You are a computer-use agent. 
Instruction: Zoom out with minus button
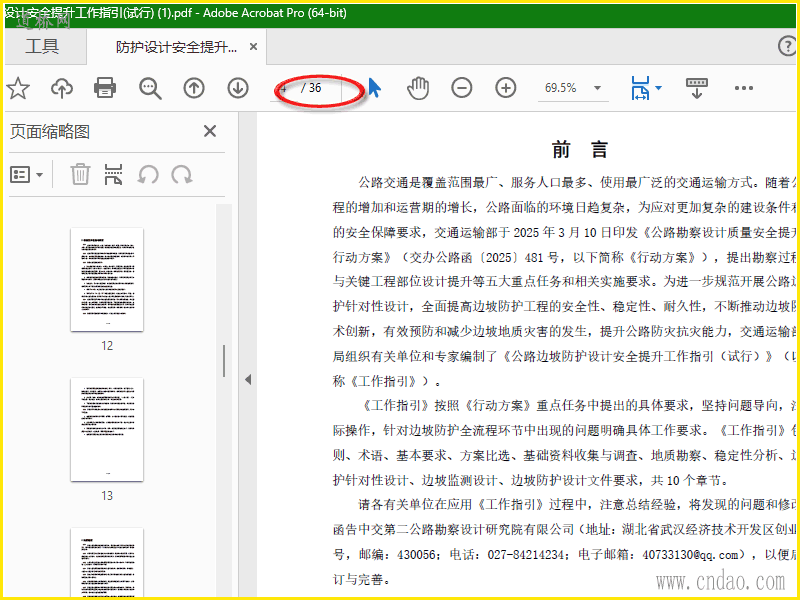(x=462, y=88)
